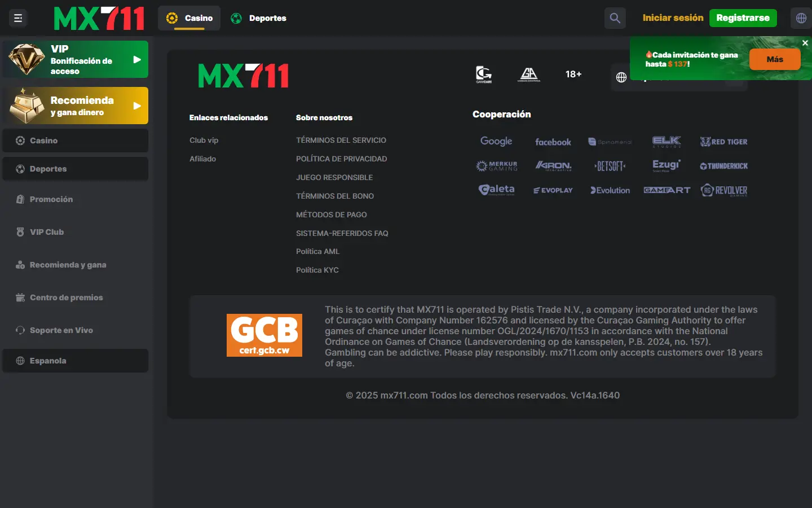Click the 18+ age badge
The image size is (812, 508).
573,74
